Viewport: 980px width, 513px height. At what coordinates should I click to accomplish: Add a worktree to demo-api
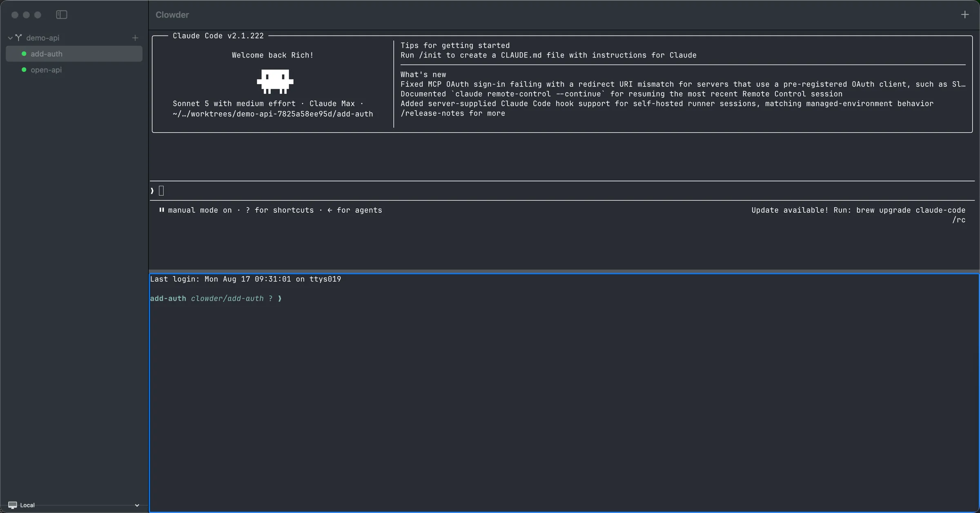tap(135, 38)
